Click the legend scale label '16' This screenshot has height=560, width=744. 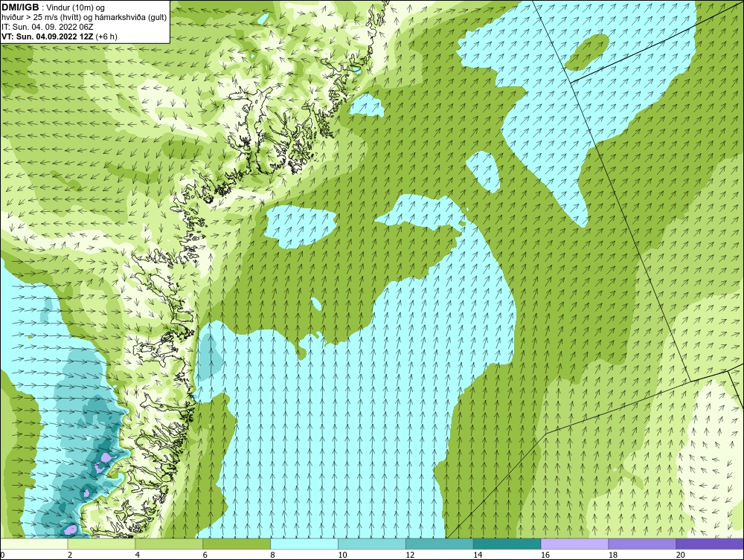click(x=545, y=555)
